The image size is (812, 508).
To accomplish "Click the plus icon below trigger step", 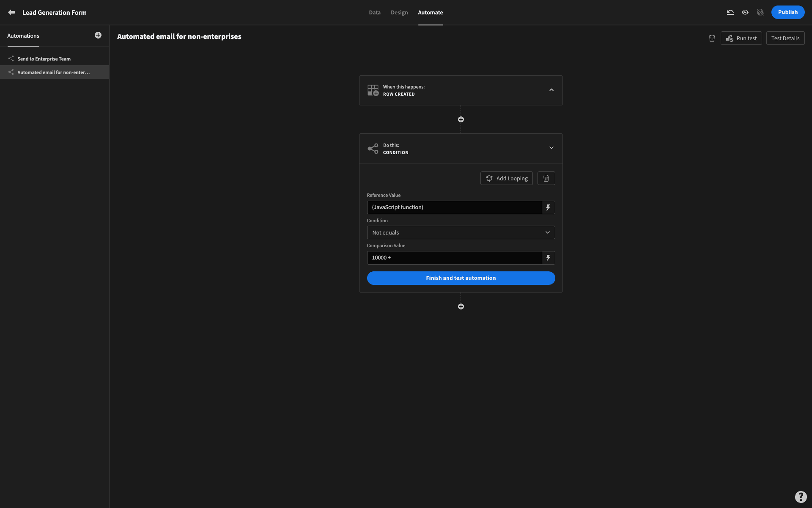I will point(461,119).
